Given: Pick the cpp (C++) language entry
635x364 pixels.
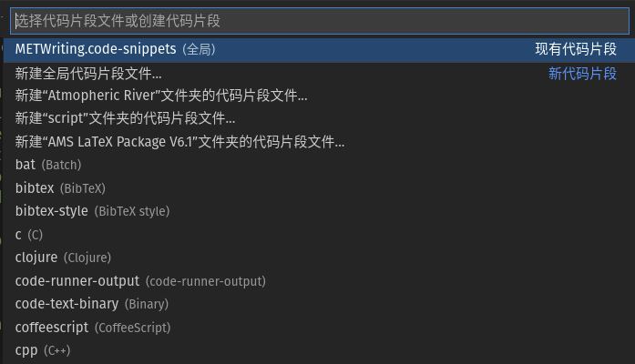Looking at the screenshot, I should tap(42, 350).
